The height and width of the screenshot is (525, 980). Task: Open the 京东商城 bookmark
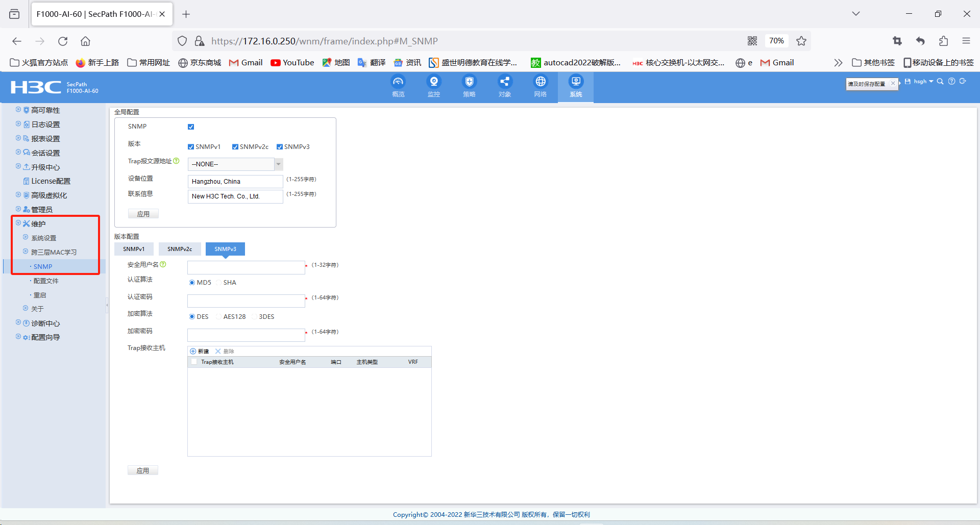point(200,63)
